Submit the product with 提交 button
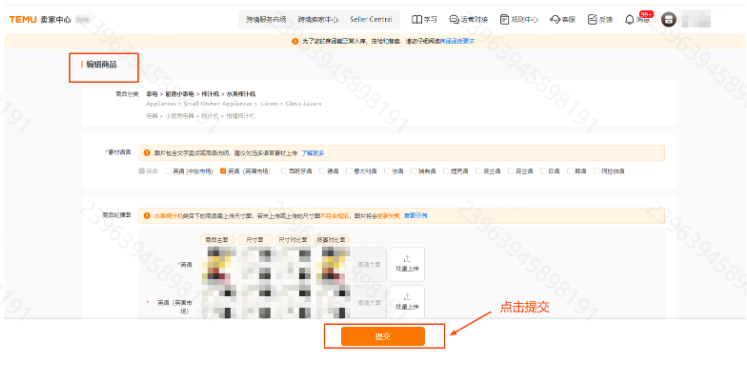This screenshot has width=747, height=366. [x=383, y=336]
